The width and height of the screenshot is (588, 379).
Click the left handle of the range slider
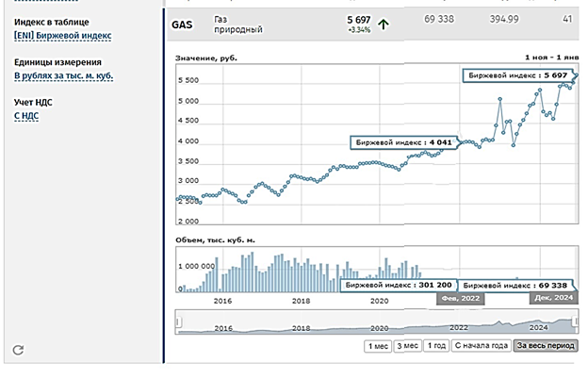[x=179, y=323]
